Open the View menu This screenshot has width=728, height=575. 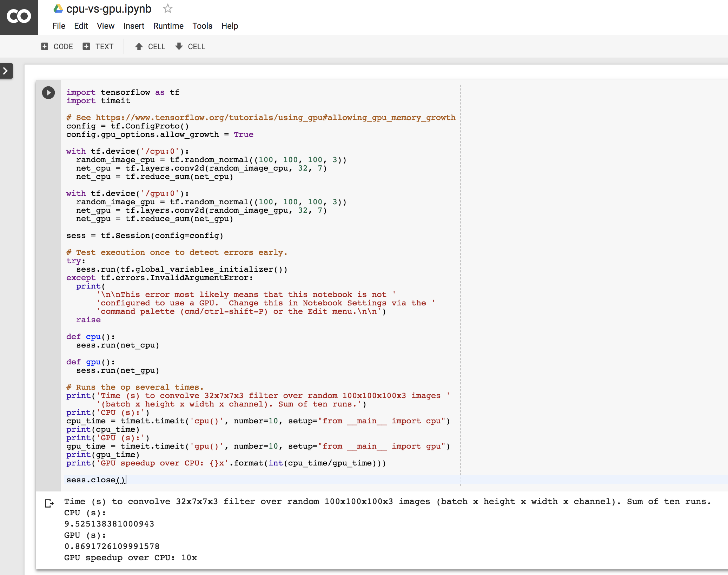click(x=105, y=26)
